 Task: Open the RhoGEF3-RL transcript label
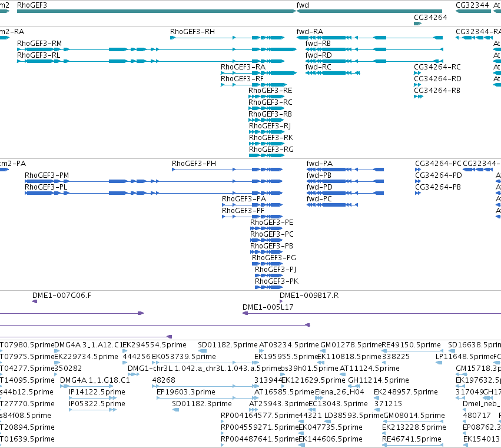click(x=39, y=55)
